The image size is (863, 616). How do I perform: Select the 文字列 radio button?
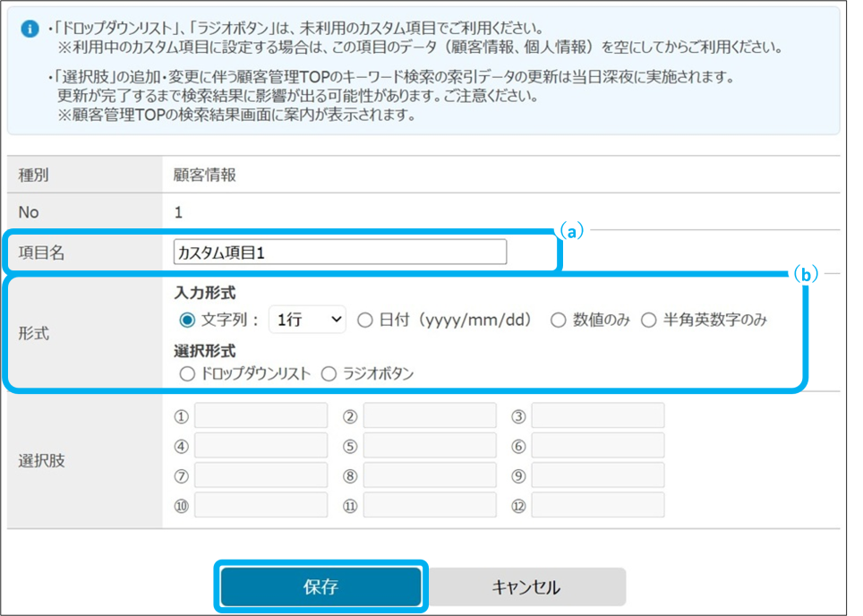click(187, 320)
